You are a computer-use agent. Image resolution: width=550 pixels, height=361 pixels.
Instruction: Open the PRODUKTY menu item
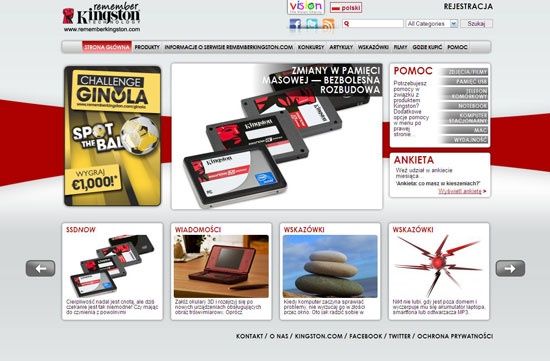coord(147,47)
